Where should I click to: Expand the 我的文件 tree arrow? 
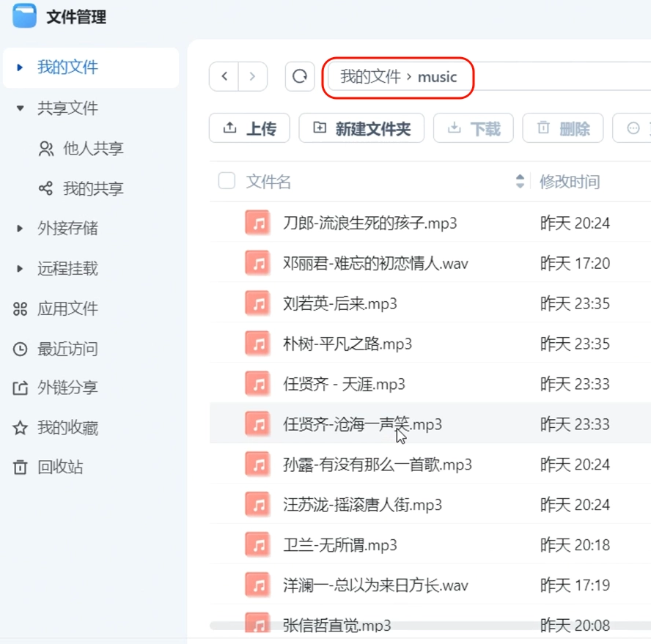(20, 67)
